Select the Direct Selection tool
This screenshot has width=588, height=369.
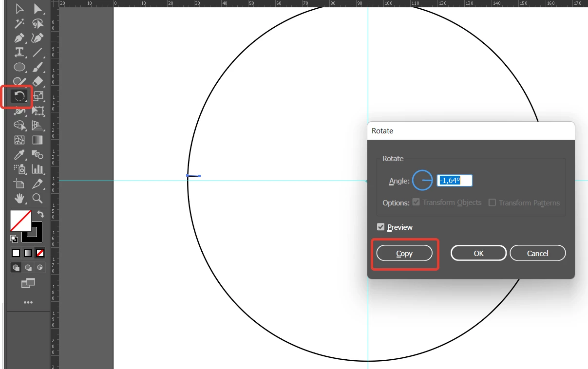(38, 9)
